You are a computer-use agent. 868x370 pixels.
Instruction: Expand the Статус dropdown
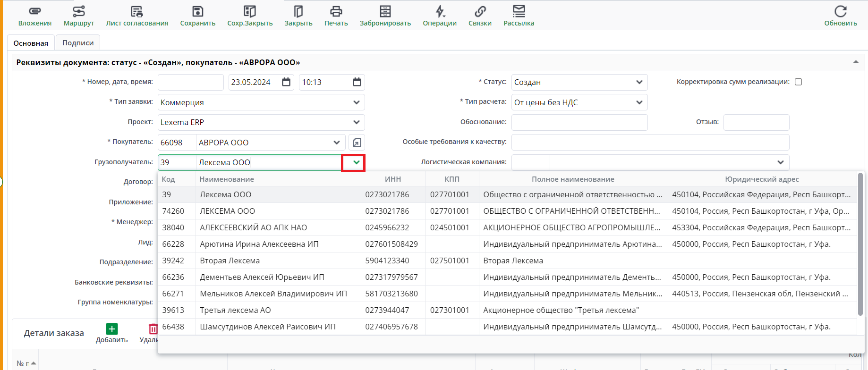639,82
